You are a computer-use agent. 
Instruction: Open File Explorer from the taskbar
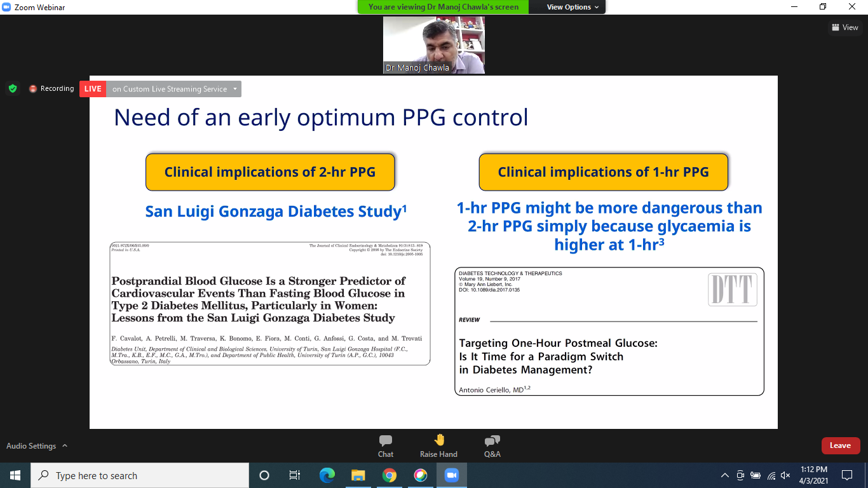tap(358, 475)
